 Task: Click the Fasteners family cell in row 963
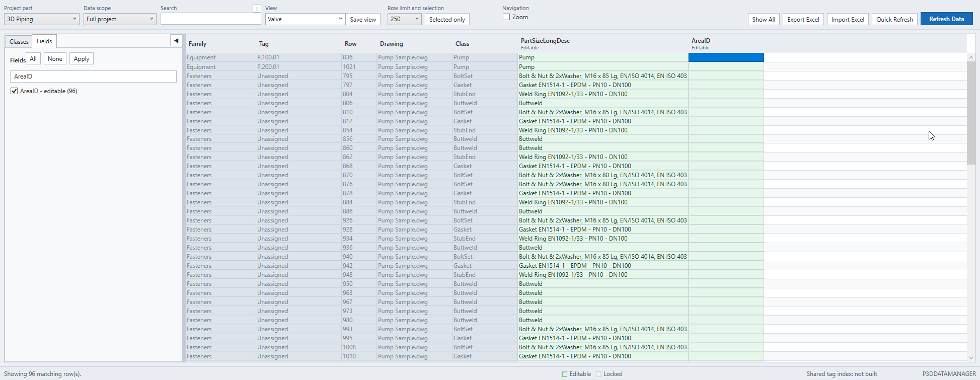coord(220,293)
